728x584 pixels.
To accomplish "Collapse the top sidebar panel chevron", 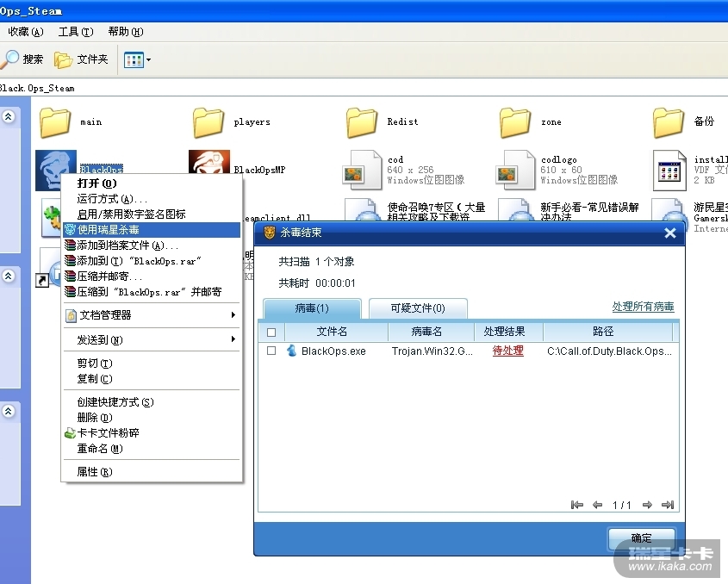I will 9,116.
